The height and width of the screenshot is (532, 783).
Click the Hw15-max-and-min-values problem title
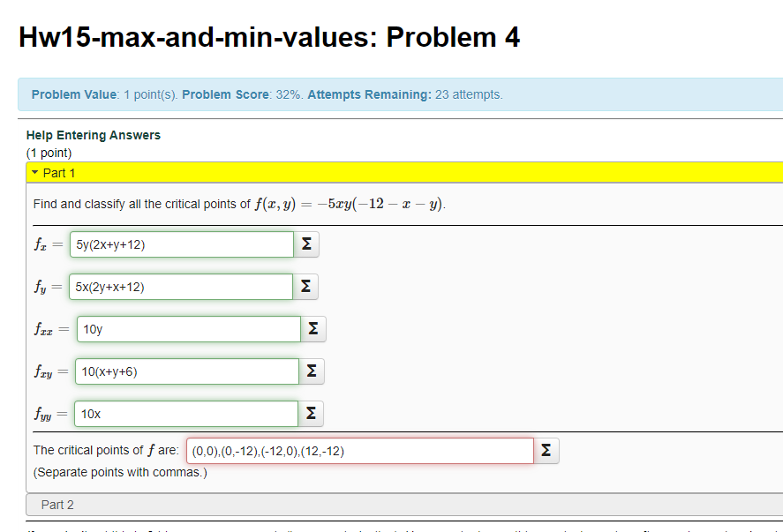(x=268, y=37)
